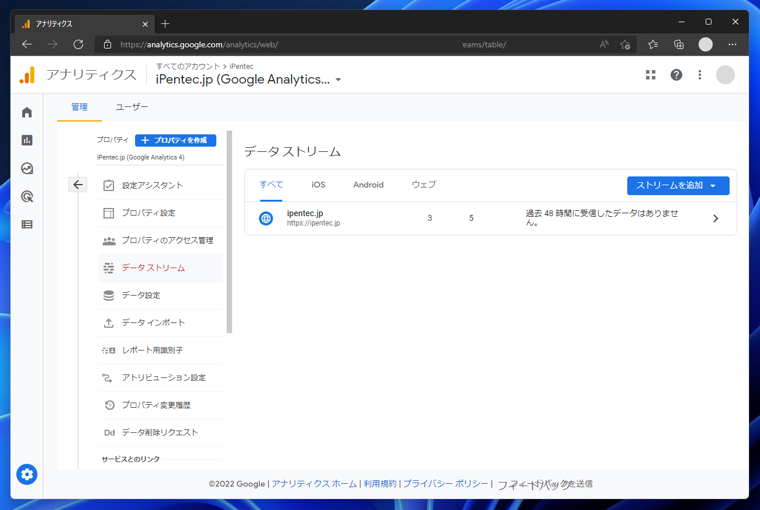Select データ ストリーム menu item
This screenshot has width=760, height=510.
[161, 268]
